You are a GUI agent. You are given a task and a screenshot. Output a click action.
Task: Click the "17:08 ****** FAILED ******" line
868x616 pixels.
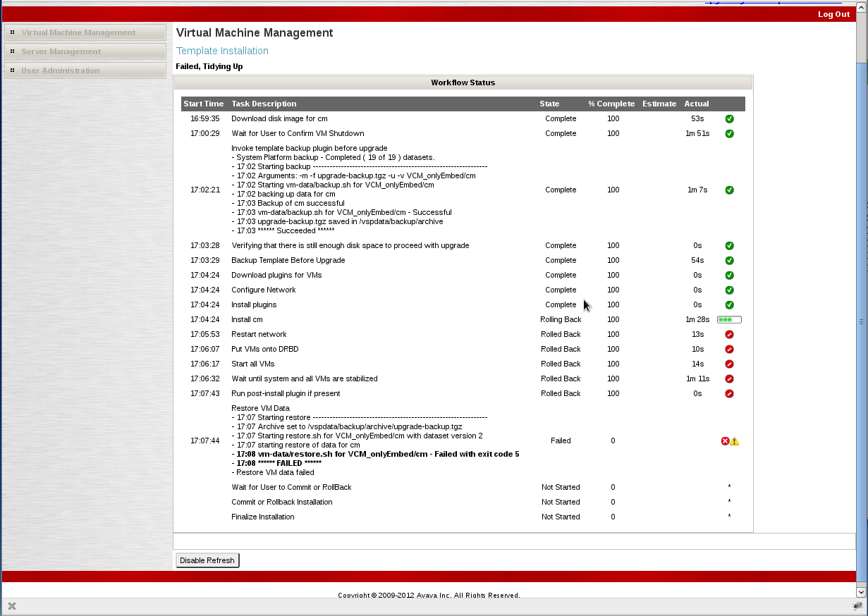pyautogui.click(x=276, y=464)
